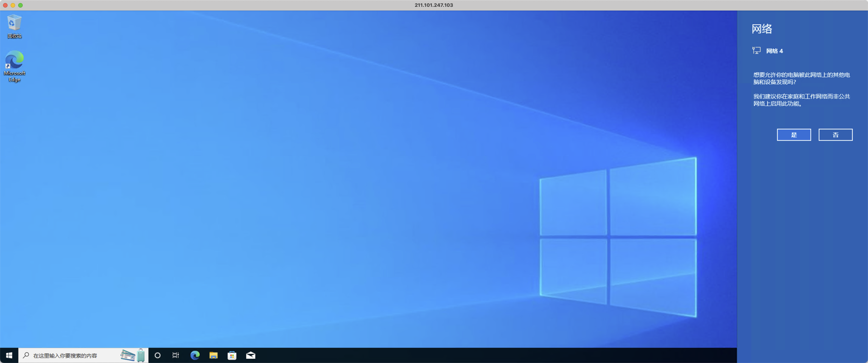Open Microsoft Store from the taskbar
The image size is (868, 363).
232,355
